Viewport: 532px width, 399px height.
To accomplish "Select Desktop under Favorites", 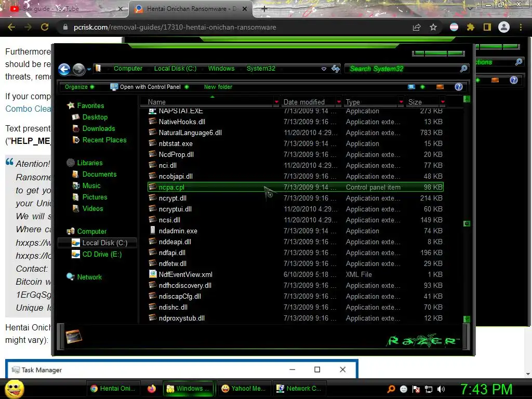I will tap(95, 117).
